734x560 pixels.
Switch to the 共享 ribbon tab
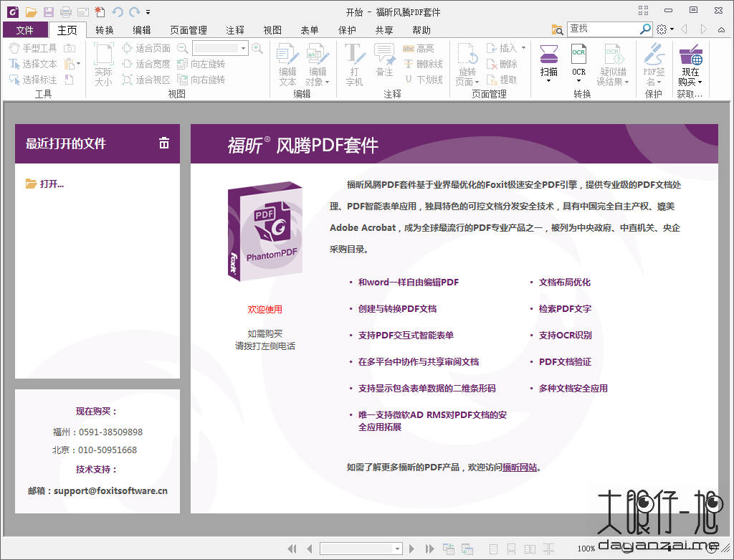384,30
